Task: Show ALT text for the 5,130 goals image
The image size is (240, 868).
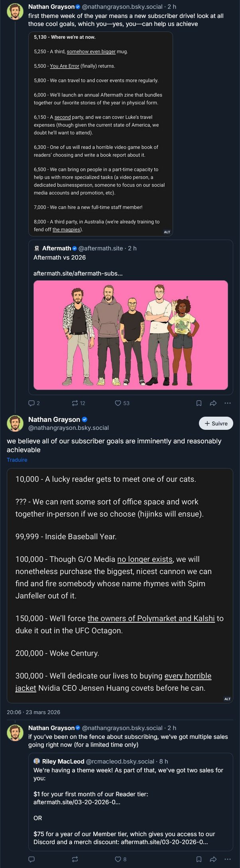Action: [x=167, y=232]
